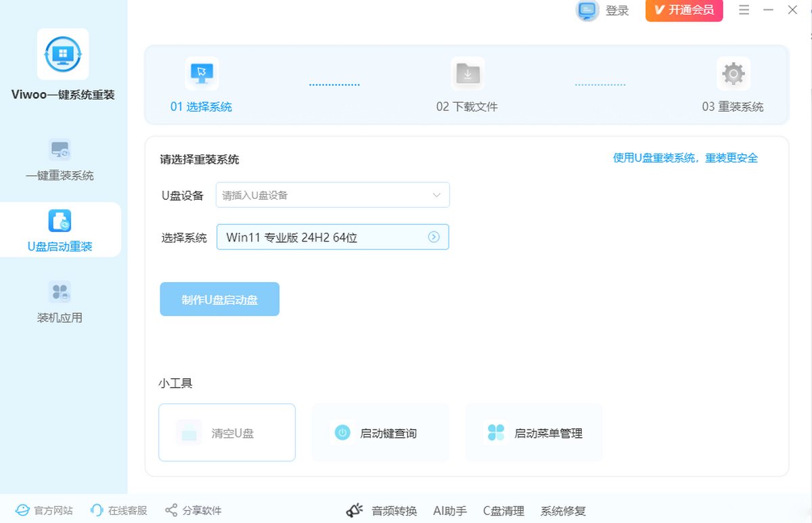
Task: Open the 系统修复 tool
Action: (563, 511)
